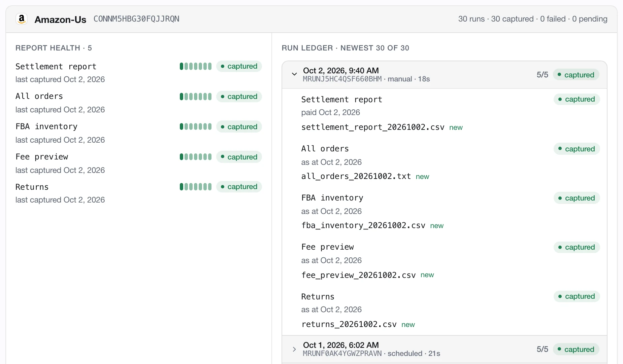Collapse the Oct 2, 2026 9:40 AM run

(294, 74)
